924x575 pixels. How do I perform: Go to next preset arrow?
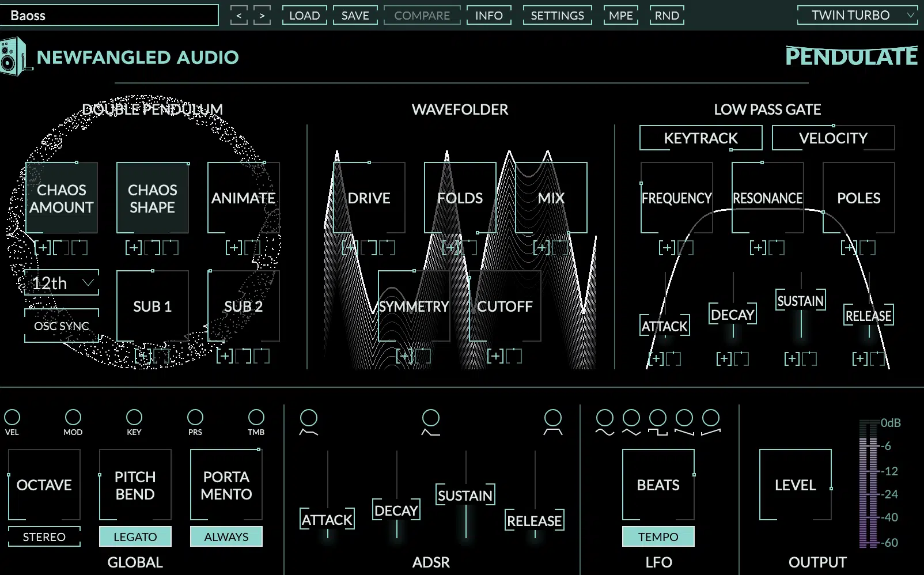[262, 16]
